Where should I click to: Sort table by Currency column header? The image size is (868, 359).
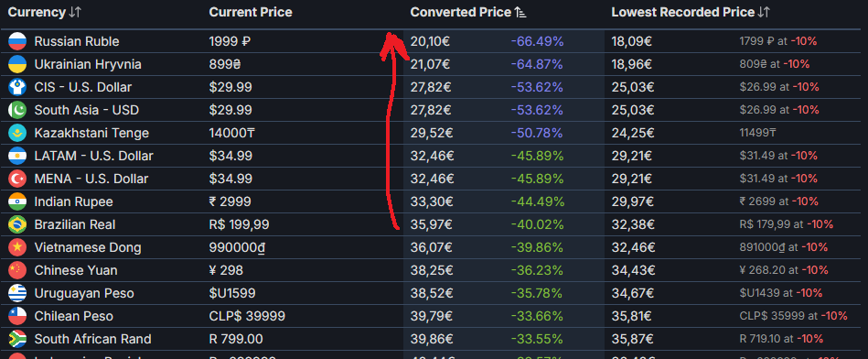pyautogui.click(x=45, y=12)
